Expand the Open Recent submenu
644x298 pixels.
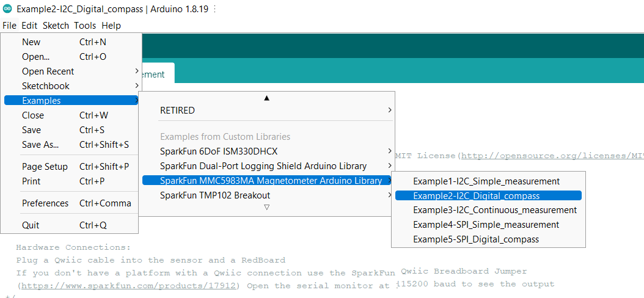pyautogui.click(x=71, y=71)
